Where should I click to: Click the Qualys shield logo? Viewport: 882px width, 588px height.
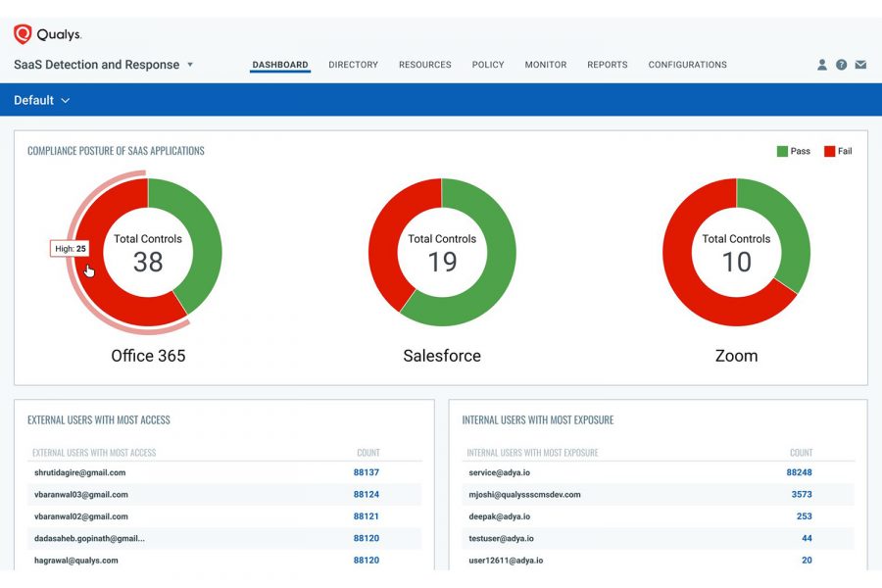23,34
